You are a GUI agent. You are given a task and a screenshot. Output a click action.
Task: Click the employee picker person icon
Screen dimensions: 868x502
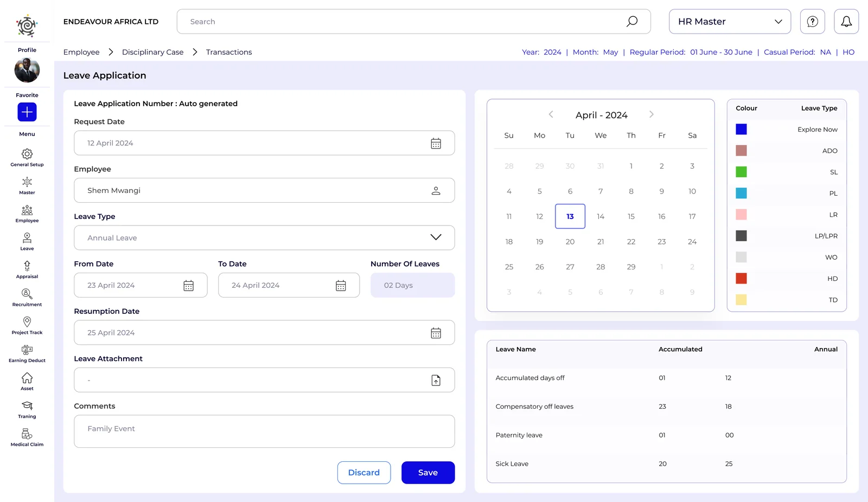[x=436, y=191]
